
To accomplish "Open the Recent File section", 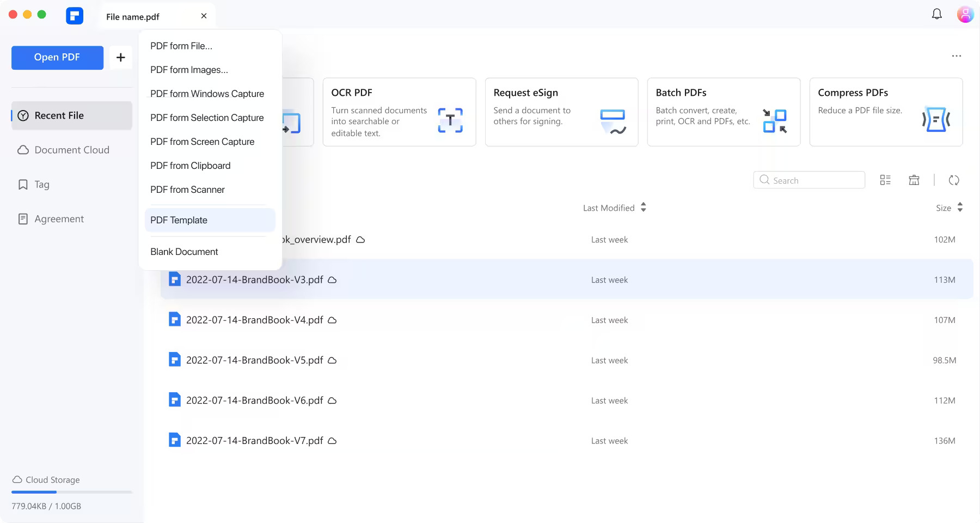I will [71, 115].
